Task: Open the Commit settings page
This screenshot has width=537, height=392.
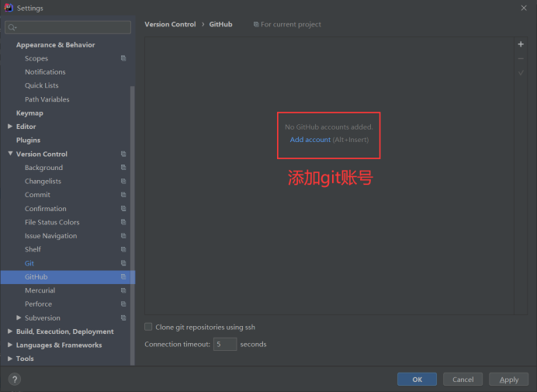Action: 37,195
